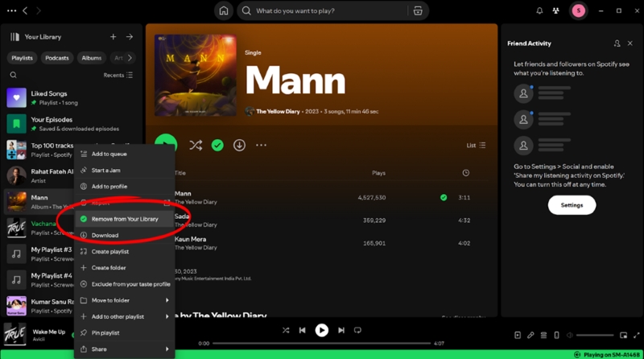Open the Browse icon in search bar

418,11
